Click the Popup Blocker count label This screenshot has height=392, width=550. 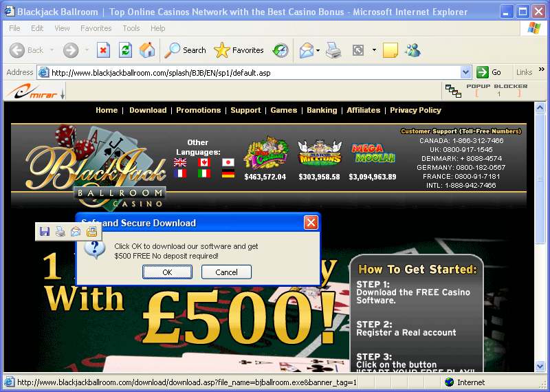point(498,94)
